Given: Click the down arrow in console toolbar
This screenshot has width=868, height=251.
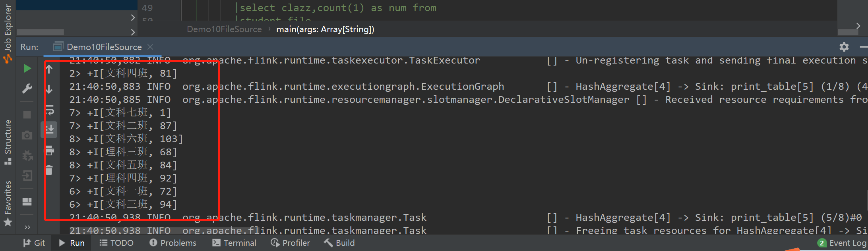Looking at the screenshot, I should (49, 89).
